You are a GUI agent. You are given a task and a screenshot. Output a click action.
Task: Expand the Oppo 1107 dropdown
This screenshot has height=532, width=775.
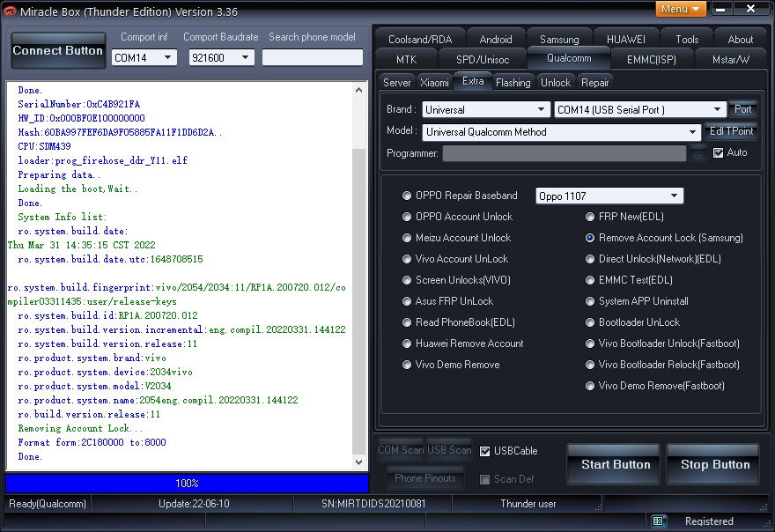[x=609, y=196]
